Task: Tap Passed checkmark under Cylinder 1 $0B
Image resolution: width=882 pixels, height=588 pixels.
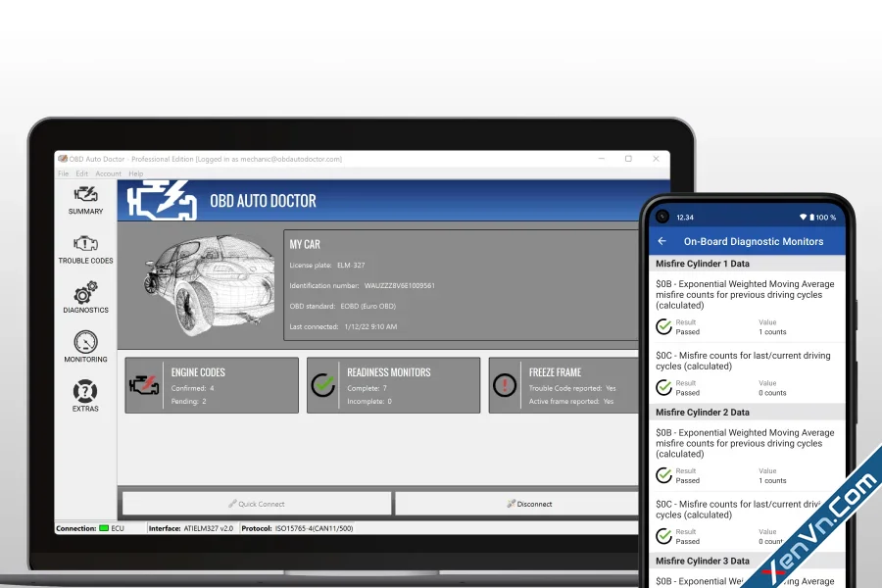Action: coord(663,326)
